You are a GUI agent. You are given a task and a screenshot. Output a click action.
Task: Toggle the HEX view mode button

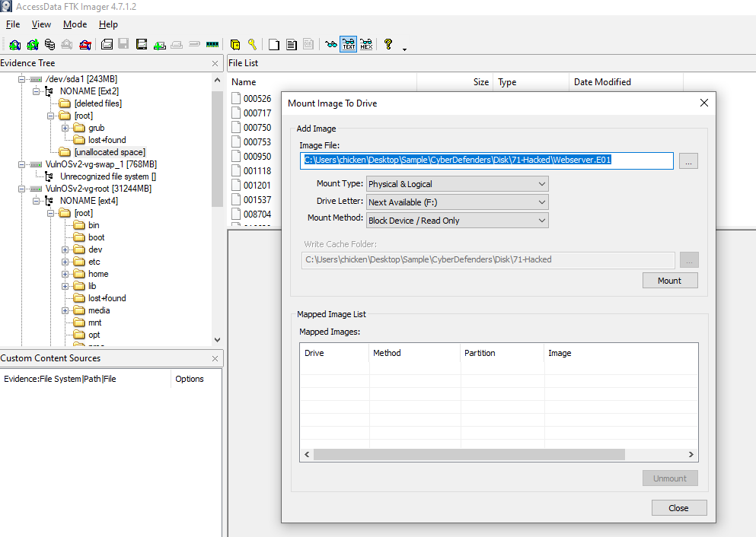[x=366, y=45]
